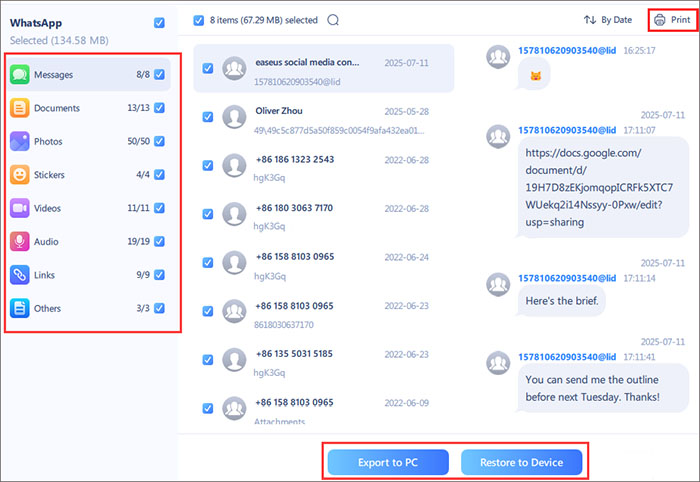
Task: Click avatar of +86 135 5031 5185
Action: (234, 360)
